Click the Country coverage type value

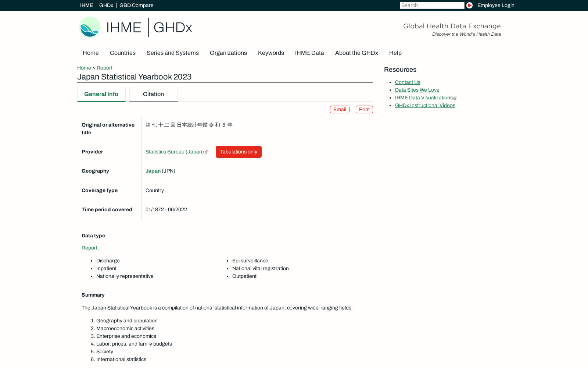[155, 191]
